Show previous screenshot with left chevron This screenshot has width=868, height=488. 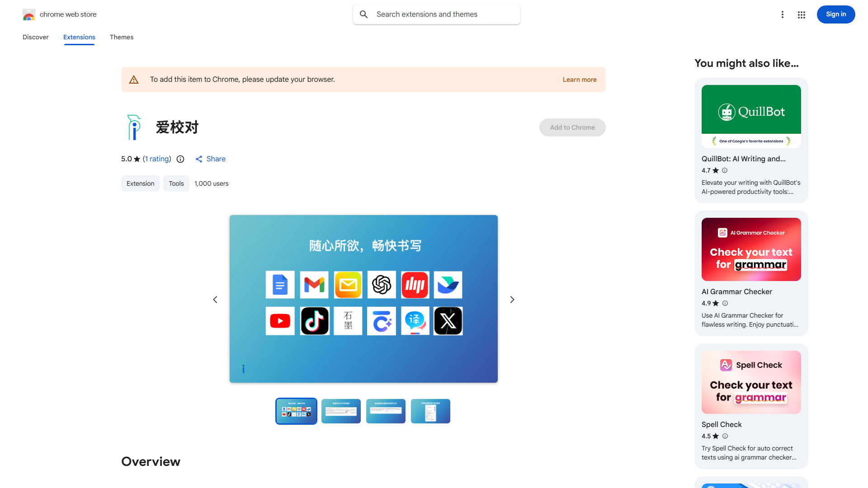215,300
